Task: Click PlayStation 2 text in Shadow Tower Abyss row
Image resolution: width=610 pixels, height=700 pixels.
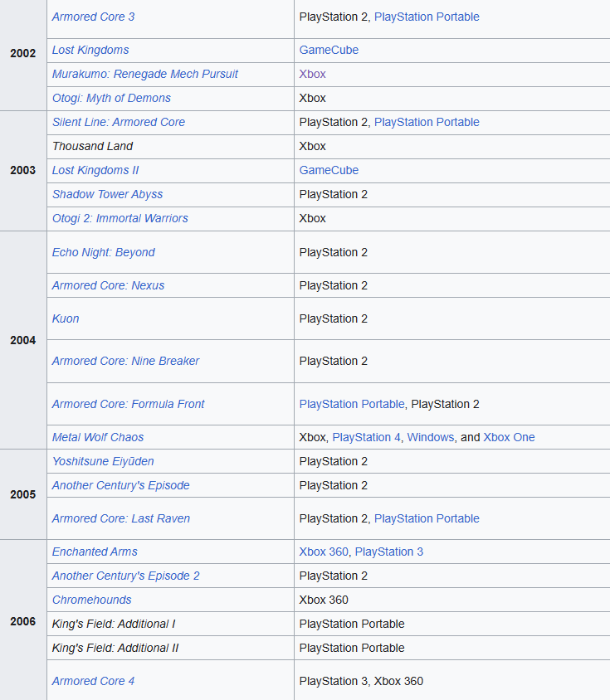Action: (x=334, y=195)
